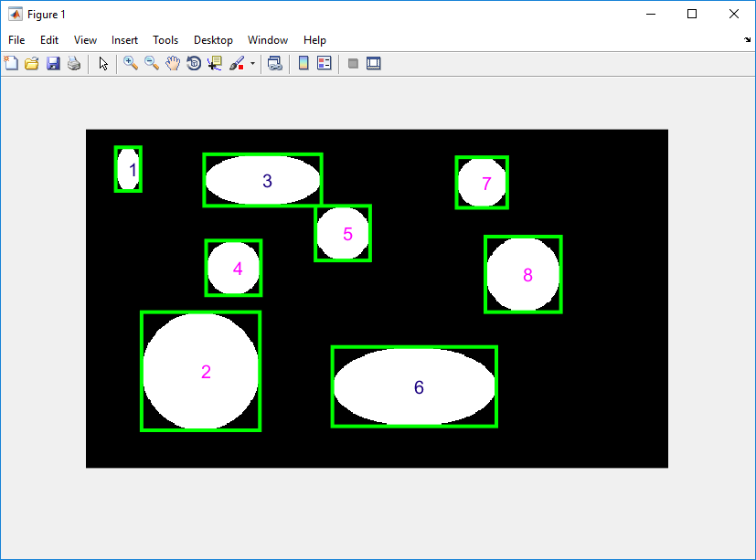This screenshot has width=756, height=560.
Task: Open the Help menu
Action: click(x=314, y=40)
